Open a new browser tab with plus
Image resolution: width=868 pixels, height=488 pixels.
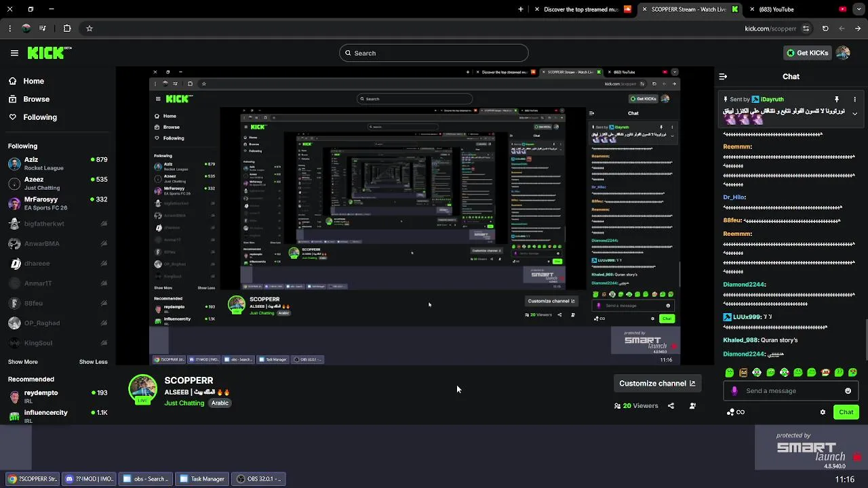tap(521, 9)
